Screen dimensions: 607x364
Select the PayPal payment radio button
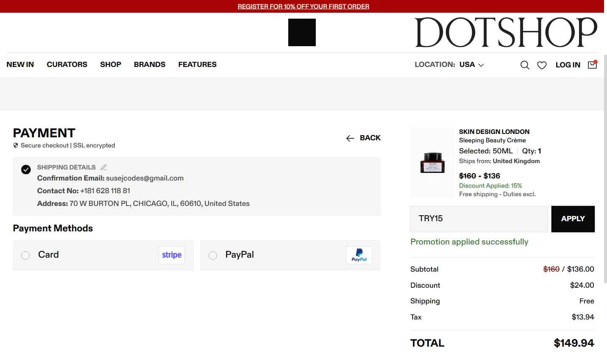pyautogui.click(x=213, y=255)
